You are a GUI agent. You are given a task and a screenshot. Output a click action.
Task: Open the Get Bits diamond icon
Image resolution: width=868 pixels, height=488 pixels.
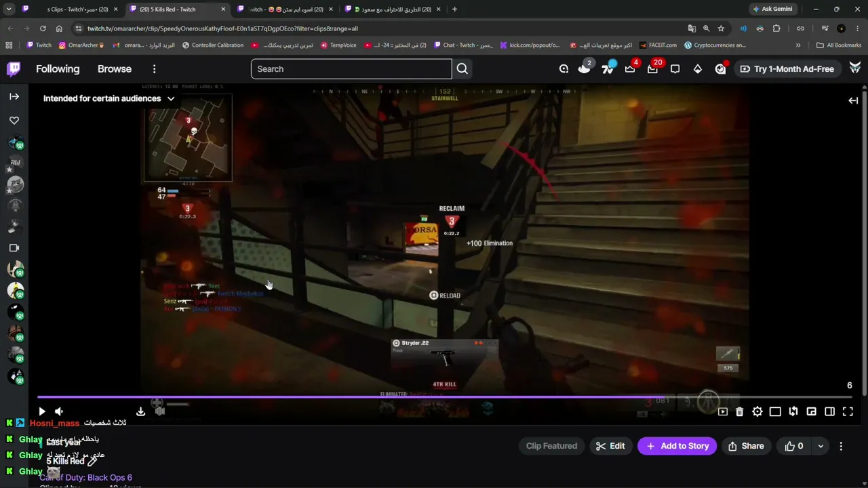[697, 68]
